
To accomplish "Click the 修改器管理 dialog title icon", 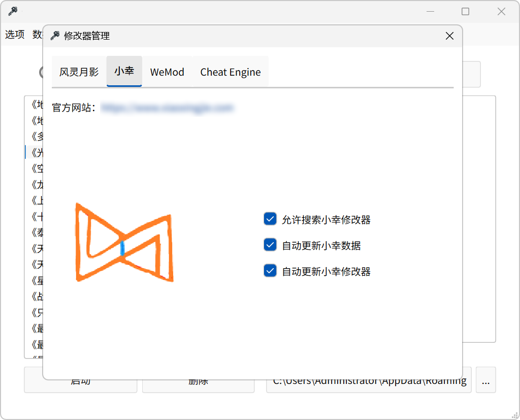I will (x=55, y=36).
